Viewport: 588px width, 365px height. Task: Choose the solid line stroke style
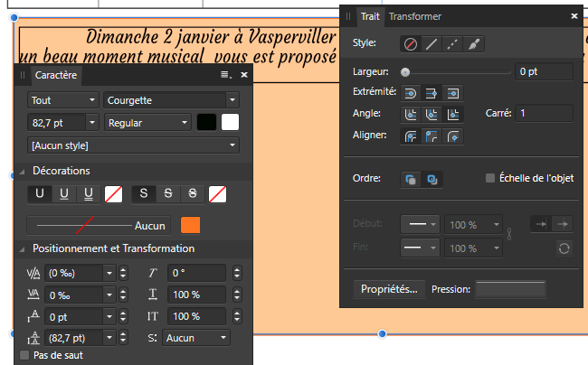coord(432,44)
